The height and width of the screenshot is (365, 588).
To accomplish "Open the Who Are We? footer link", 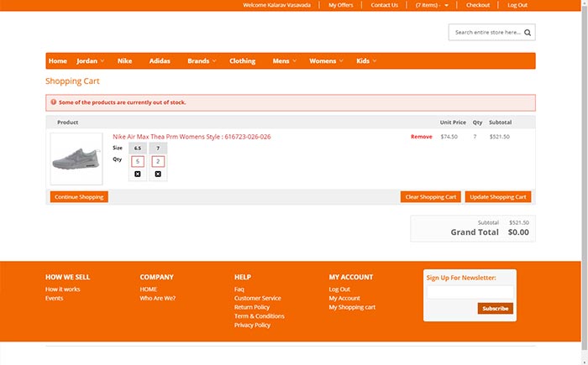I will [158, 298].
